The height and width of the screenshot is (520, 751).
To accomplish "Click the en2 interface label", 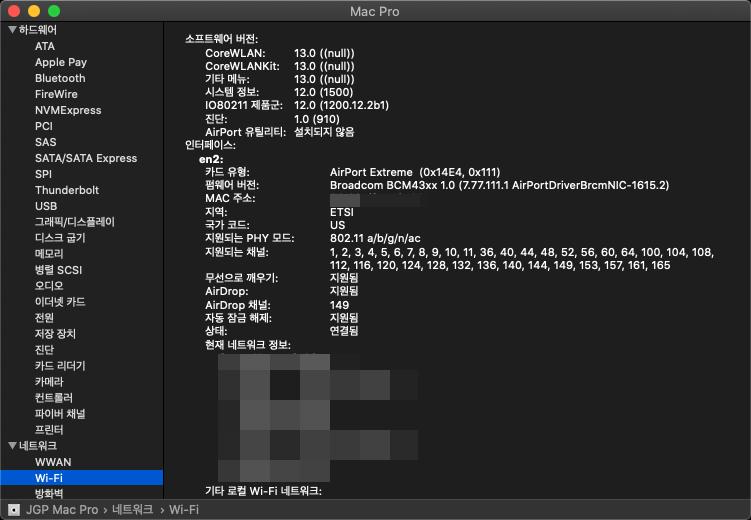I will pos(211,159).
